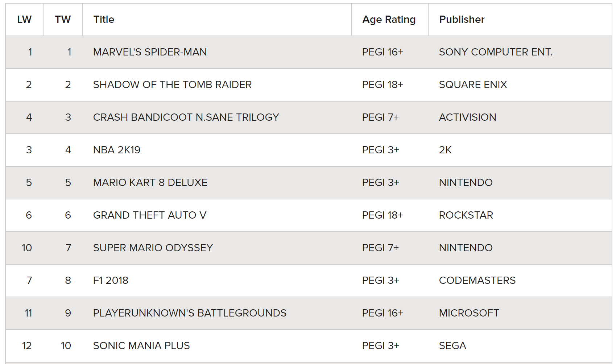Click the LW column header

click(24, 20)
